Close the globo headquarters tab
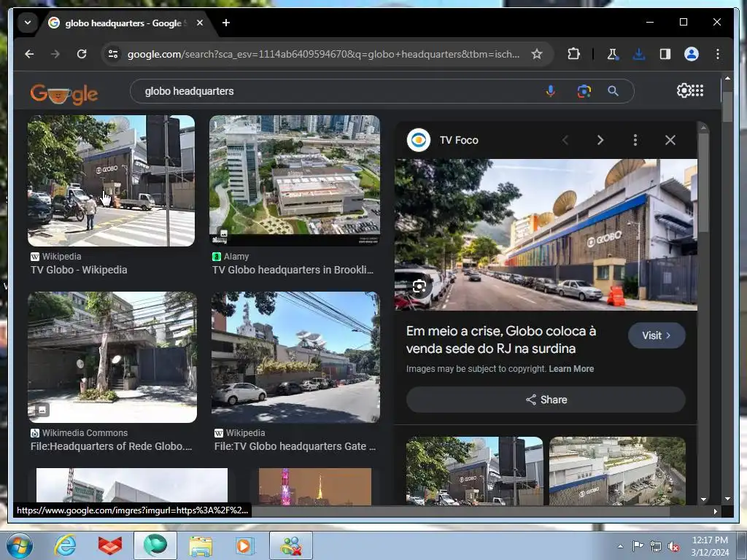The image size is (747, 560). click(x=200, y=23)
